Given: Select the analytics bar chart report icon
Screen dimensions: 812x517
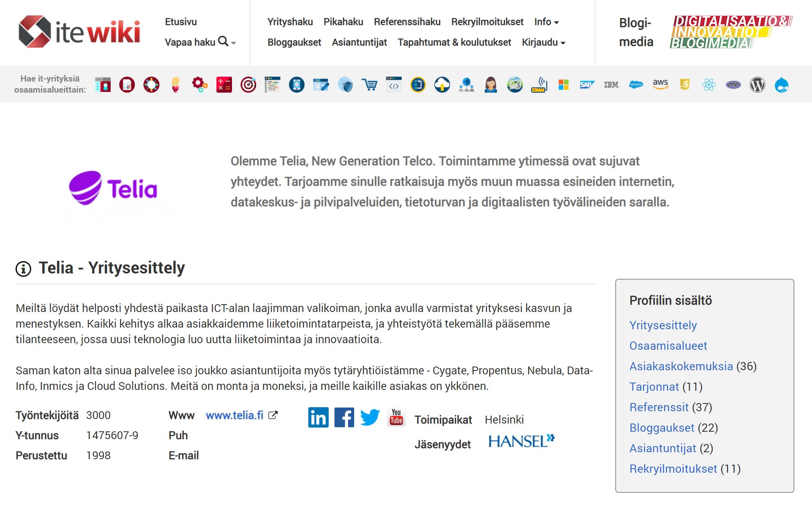Looking at the screenshot, I should click(127, 85).
